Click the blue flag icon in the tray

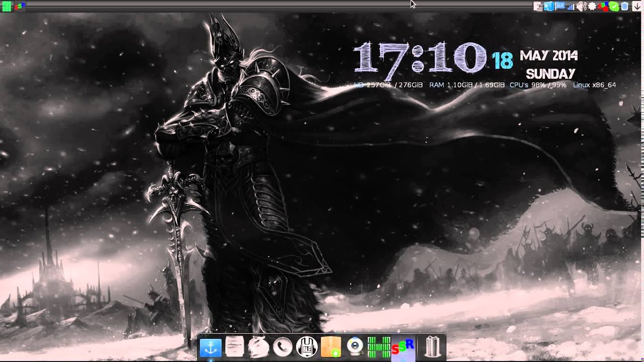(x=559, y=6)
